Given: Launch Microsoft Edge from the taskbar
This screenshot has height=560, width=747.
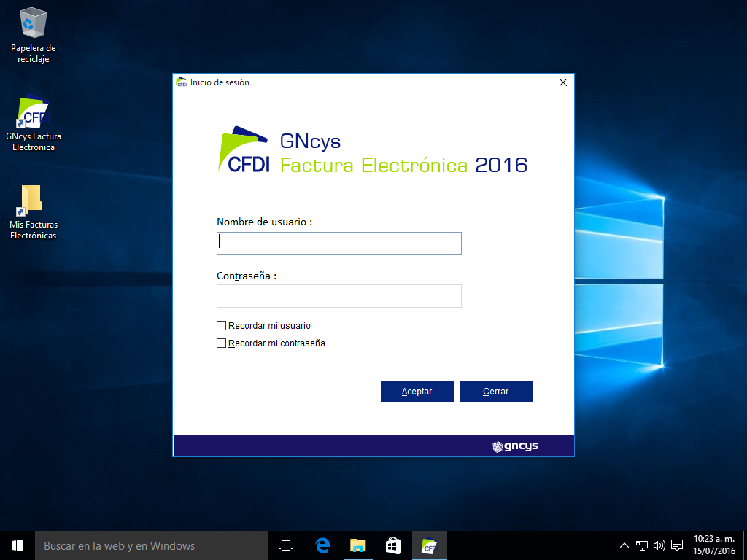Looking at the screenshot, I should click(x=322, y=545).
